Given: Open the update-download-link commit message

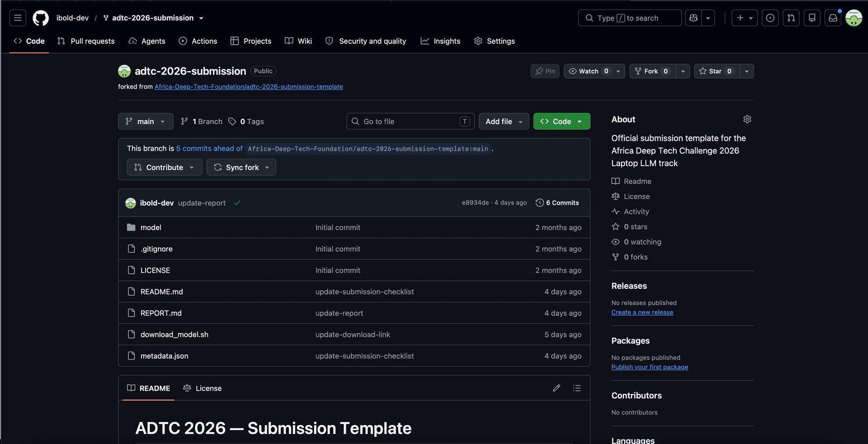Looking at the screenshot, I should click(353, 334).
